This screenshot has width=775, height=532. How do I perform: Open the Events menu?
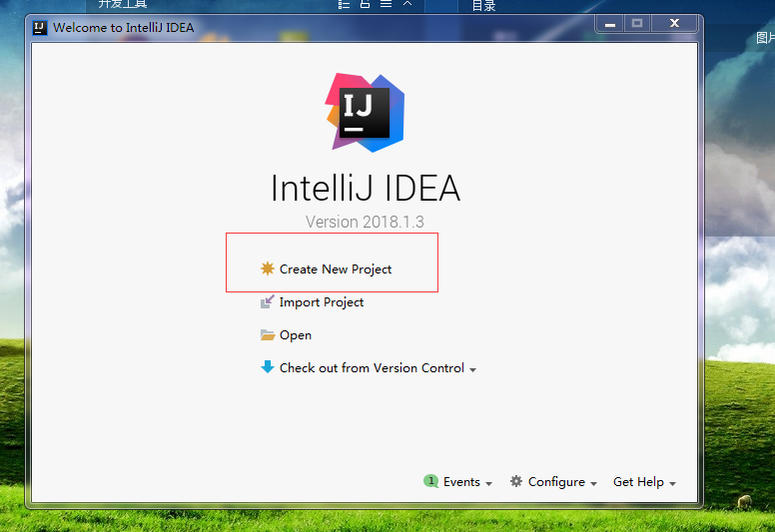coord(461,482)
